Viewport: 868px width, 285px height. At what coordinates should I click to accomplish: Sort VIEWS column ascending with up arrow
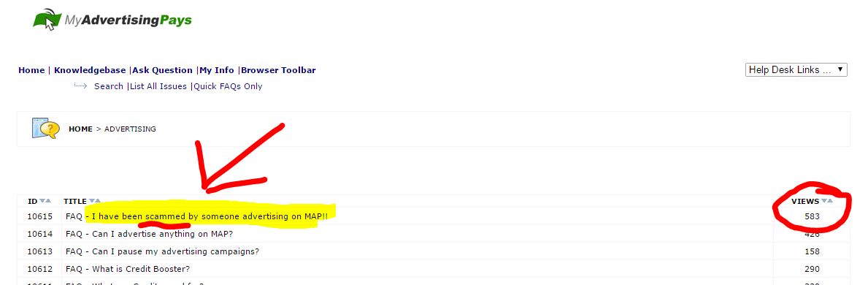point(830,201)
